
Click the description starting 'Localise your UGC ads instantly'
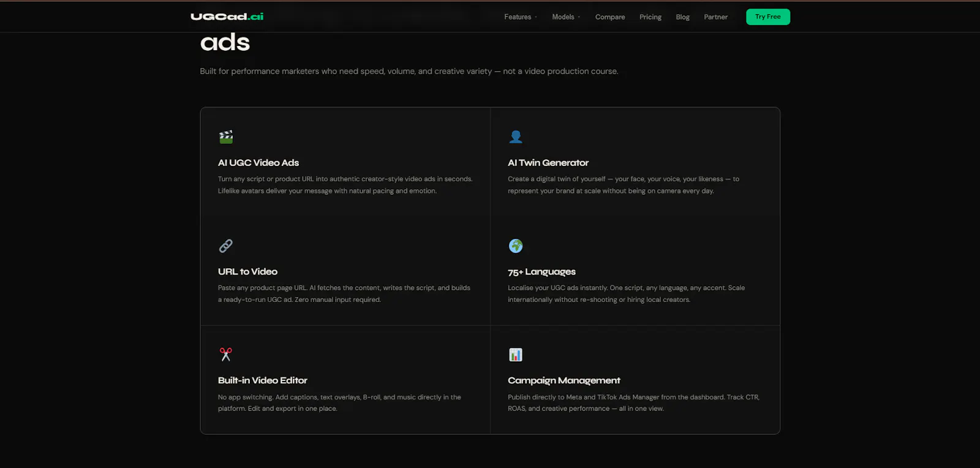point(627,293)
